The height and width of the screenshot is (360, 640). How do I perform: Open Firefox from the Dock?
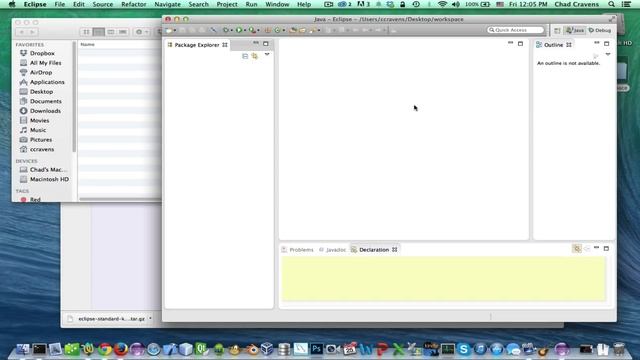point(121,349)
